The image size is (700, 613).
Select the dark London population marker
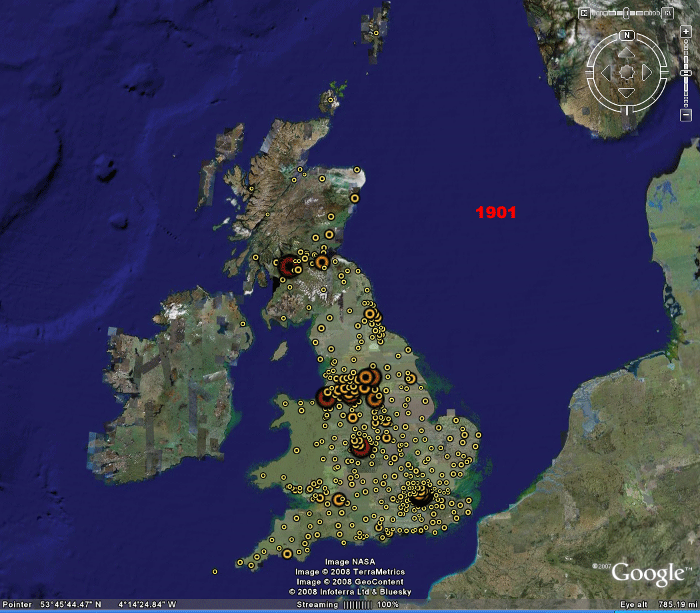coord(419,495)
